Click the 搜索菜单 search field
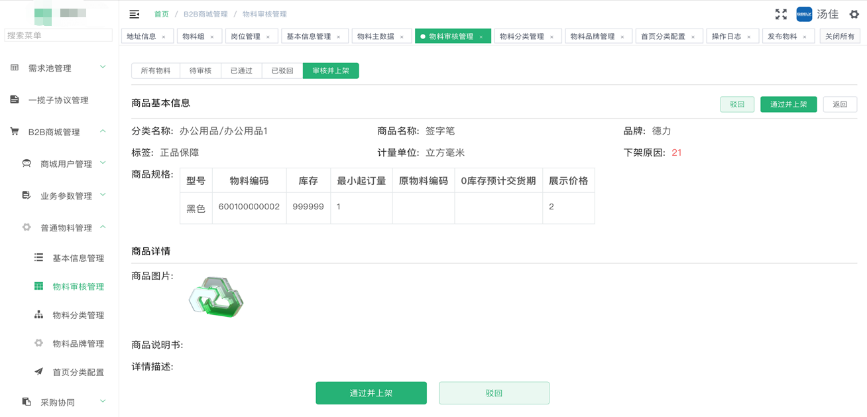867x417 pixels. pos(58,35)
